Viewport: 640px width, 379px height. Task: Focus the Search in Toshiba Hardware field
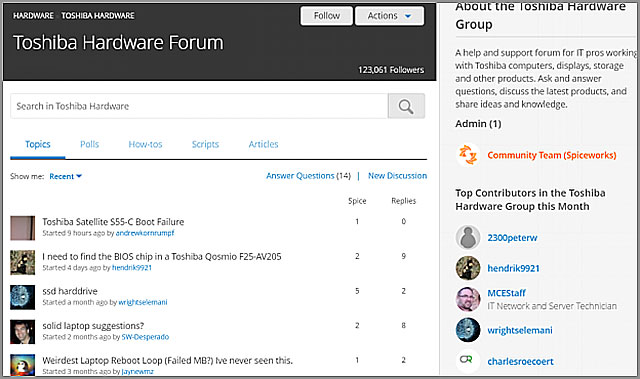tap(199, 106)
